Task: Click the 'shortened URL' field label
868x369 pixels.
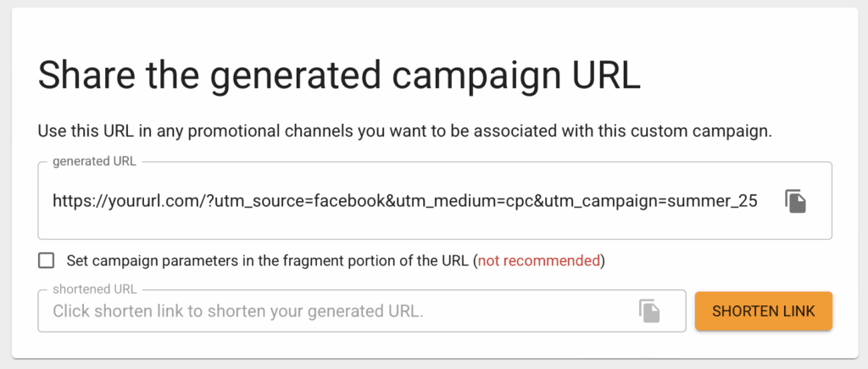Action: (95, 289)
